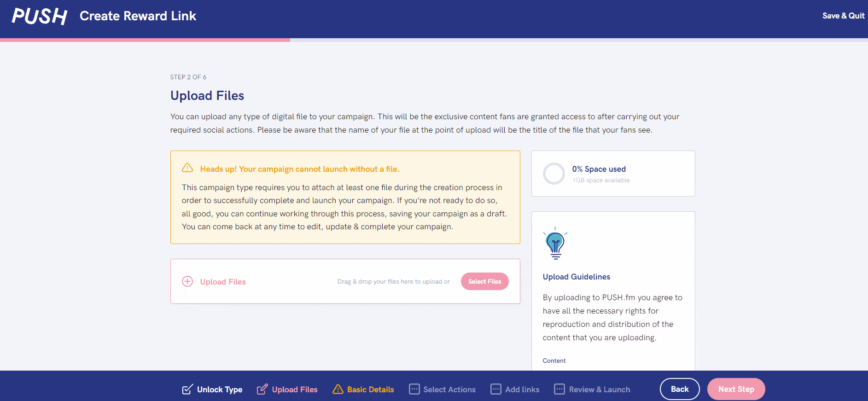
Task: Click the Select Files button
Action: 485,281
